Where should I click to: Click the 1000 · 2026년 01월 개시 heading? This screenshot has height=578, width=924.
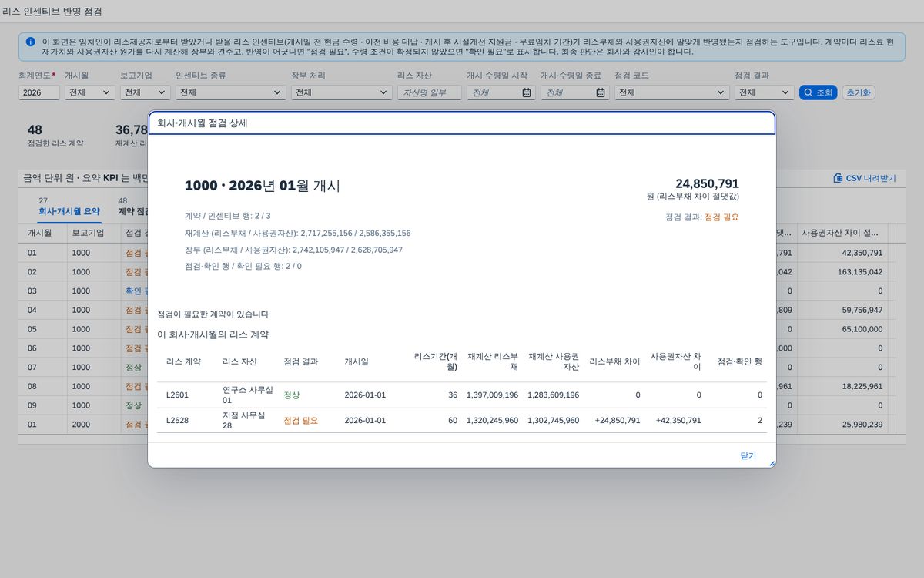pyautogui.click(x=262, y=186)
